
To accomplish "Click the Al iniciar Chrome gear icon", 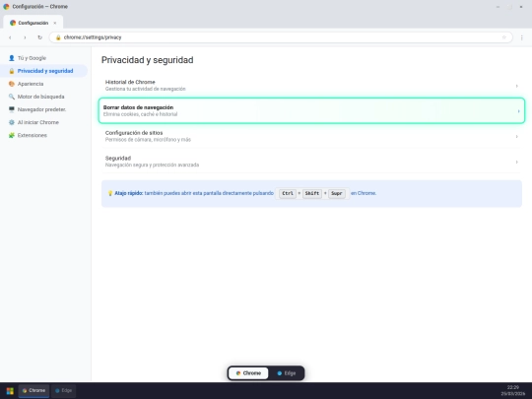I will [12, 122].
